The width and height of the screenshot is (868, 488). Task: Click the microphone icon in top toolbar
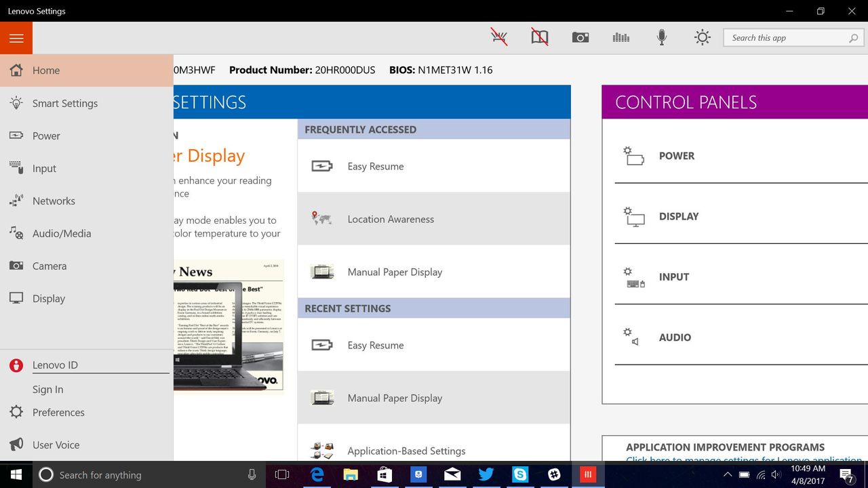[x=662, y=37]
